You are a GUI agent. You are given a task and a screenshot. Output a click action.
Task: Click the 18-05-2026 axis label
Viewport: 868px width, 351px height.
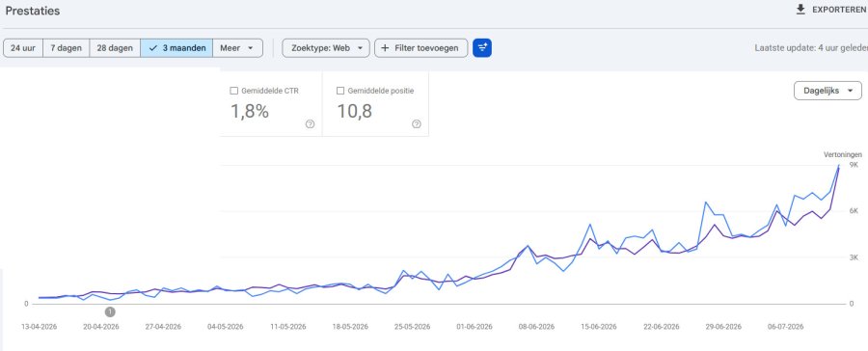[350, 327]
